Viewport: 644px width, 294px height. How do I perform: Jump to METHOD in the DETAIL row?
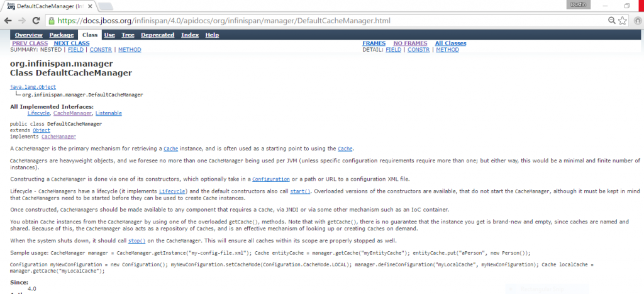448,49
